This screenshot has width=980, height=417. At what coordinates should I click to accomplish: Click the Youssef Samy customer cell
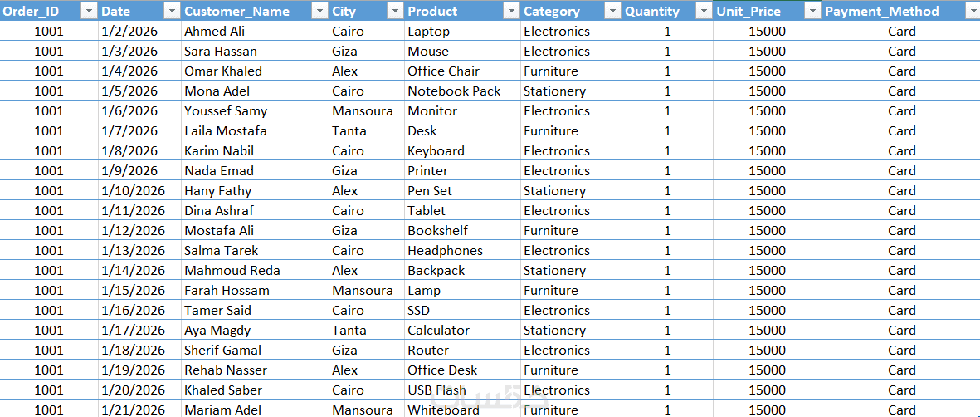point(226,111)
